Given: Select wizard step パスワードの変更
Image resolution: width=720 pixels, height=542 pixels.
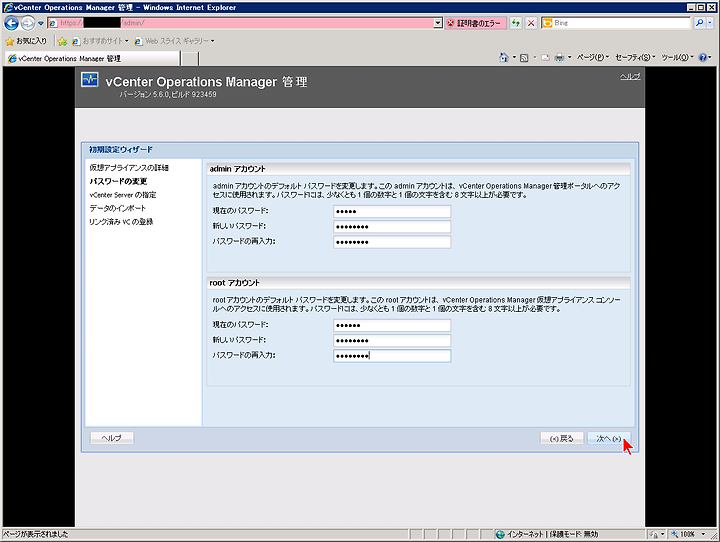Looking at the screenshot, I should (x=118, y=181).
